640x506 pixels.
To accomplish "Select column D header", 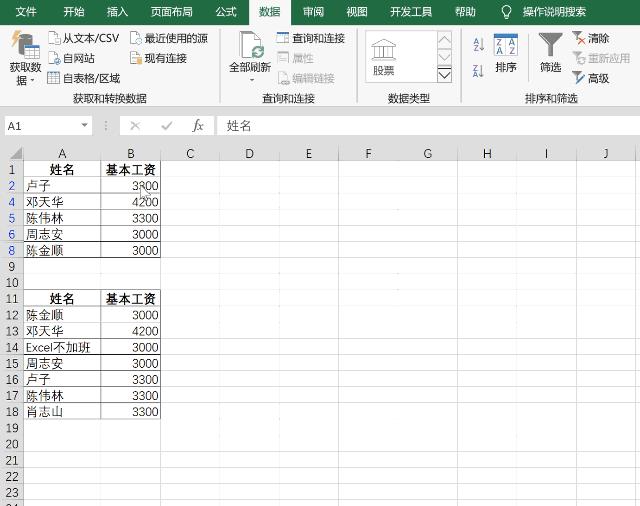I will pyautogui.click(x=249, y=153).
